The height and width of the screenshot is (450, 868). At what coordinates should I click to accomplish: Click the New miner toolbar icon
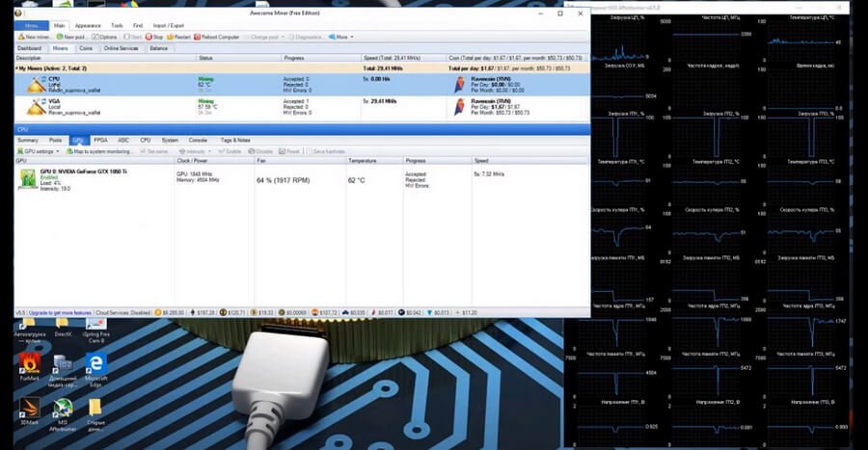pyautogui.click(x=21, y=37)
